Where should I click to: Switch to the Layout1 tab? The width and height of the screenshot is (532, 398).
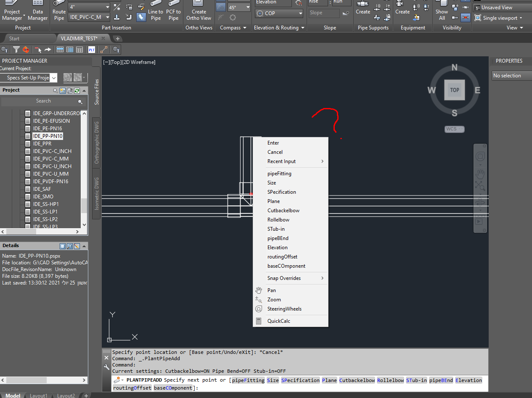pyautogui.click(x=38, y=395)
